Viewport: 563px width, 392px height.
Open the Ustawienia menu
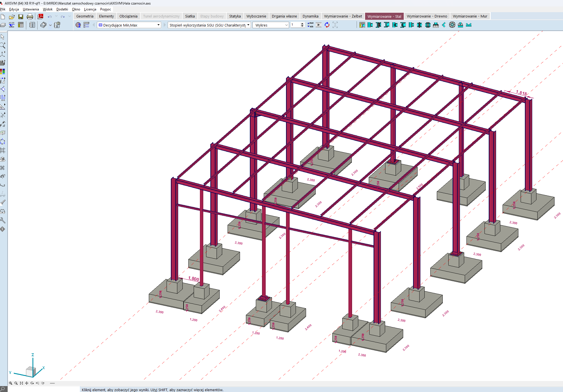coord(31,9)
